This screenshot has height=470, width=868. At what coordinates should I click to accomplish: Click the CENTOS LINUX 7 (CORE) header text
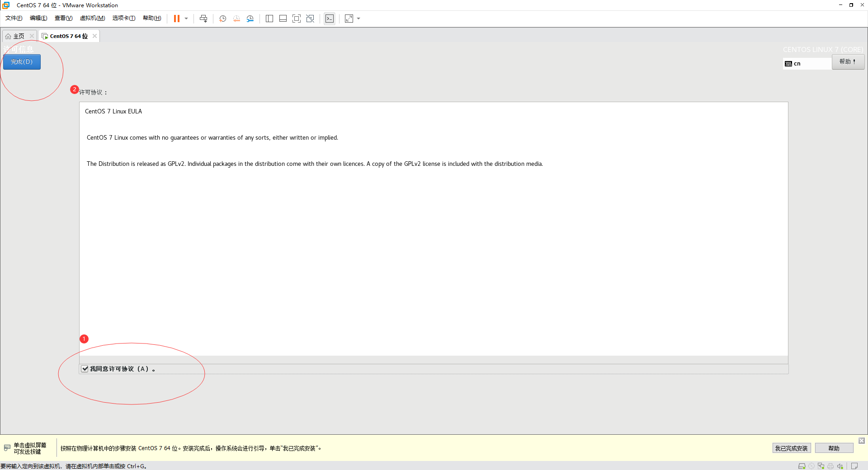coord(823,49)
